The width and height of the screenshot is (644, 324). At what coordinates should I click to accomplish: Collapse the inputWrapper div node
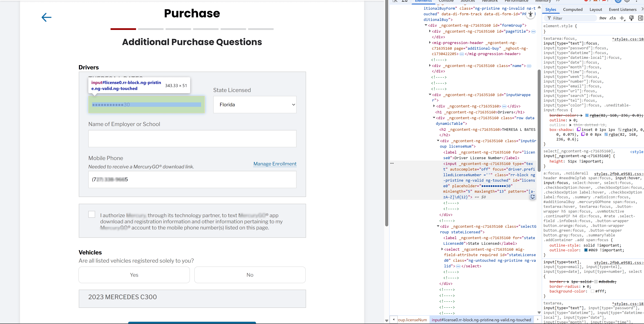coord(430,95)
